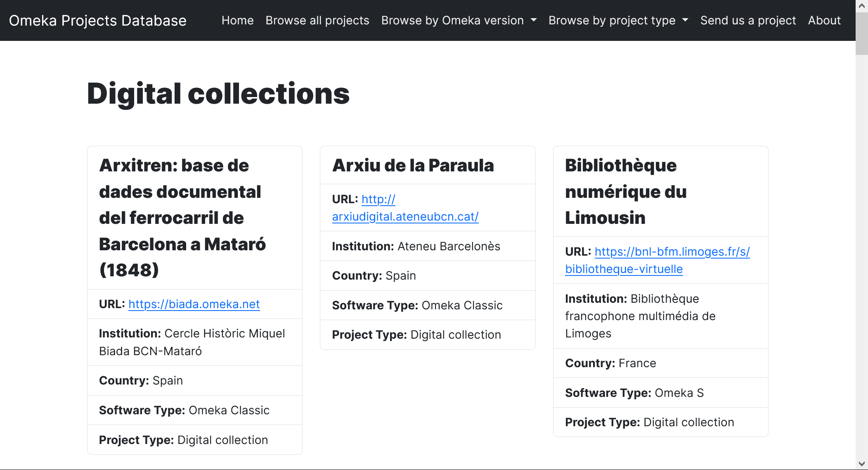The image size is (868, 470).
Task: Click the Omeka Projects Database site title
Action: coord(98,20)
